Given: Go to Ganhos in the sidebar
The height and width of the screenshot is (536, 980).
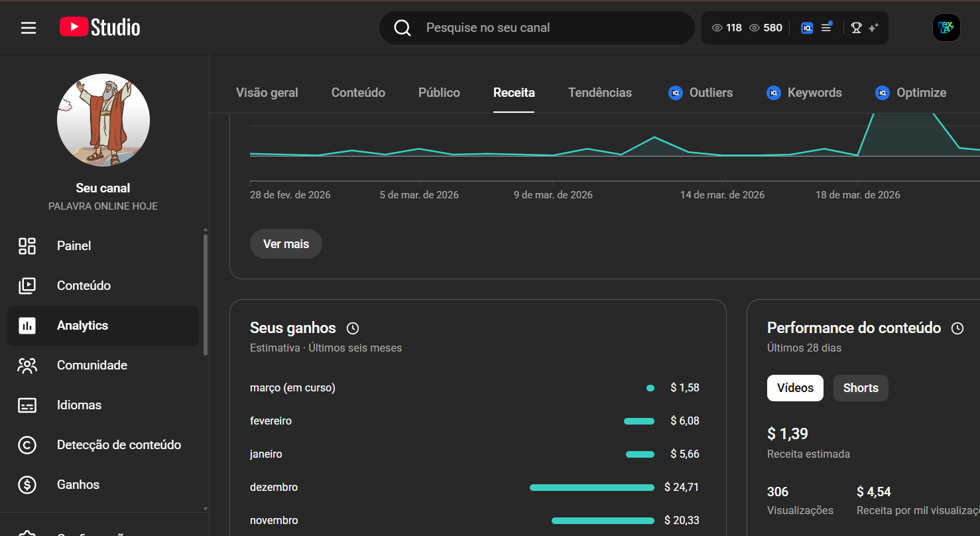Looking at the screenshot, I should (x=78, y=485).
